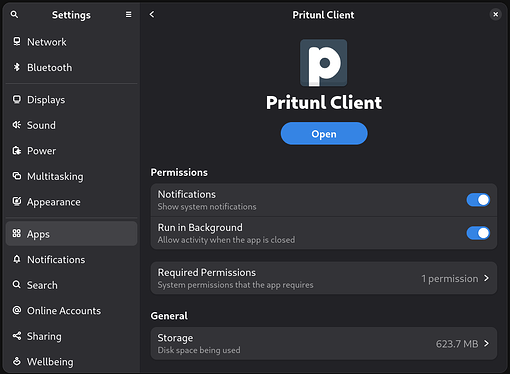Select Sound in the sidebar
510x374 pixels.
point(71,125)
